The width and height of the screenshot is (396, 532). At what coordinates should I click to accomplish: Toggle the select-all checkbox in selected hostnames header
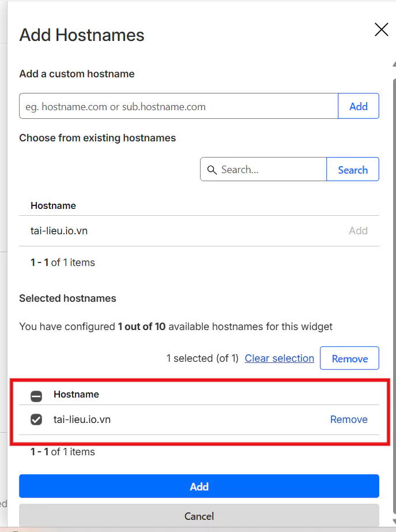click(36, 396)
